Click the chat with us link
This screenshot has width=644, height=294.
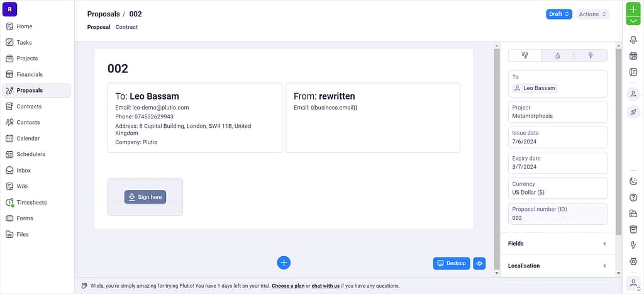pyautogui.click(x=326, y=286)
